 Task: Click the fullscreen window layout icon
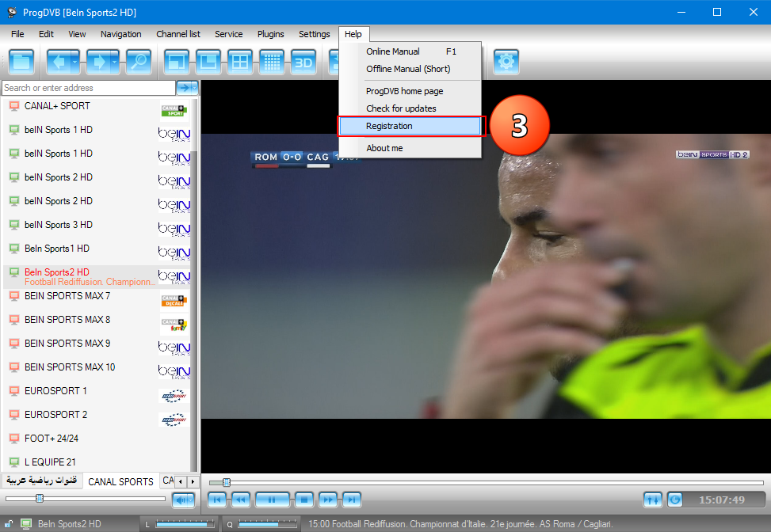(176, 61)
